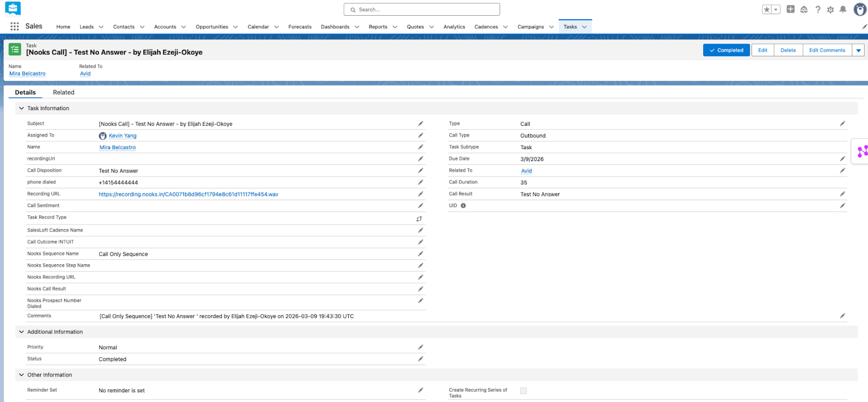Open the Nooks side panel icon
This screenshot has width=868, height=402.
tap(861, 151)
